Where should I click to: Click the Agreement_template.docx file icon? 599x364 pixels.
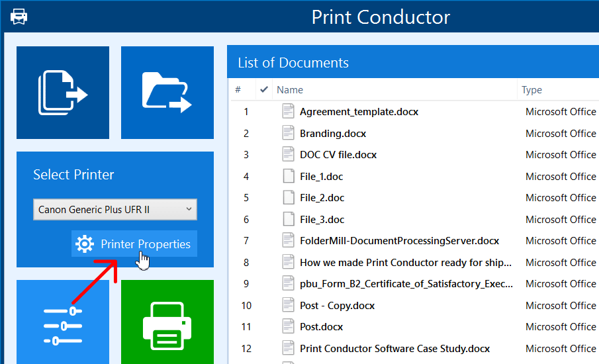point(288,112)
